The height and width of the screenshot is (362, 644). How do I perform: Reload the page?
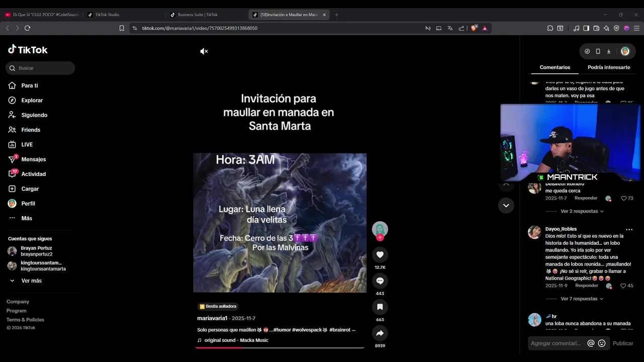pyautogui.click(x=27, y=28)
